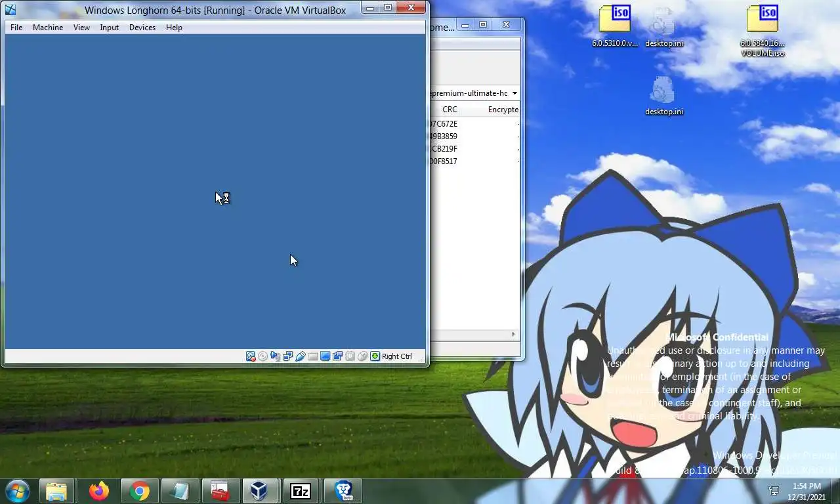Viewport: 840px width, 504px height.
Task: Launch Firefox from the taskbar
Action: (99, 491)
